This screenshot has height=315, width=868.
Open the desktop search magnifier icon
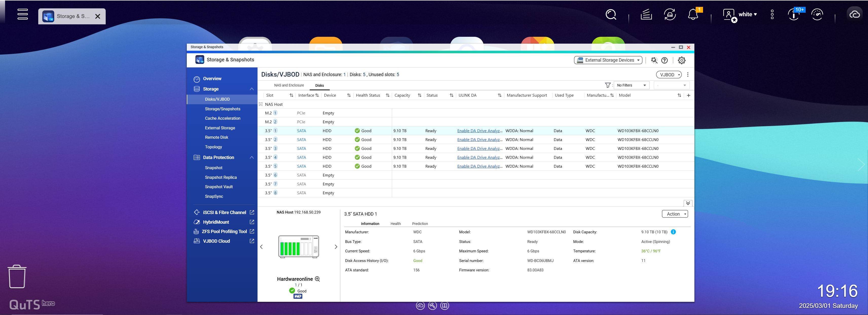(611, 14)
